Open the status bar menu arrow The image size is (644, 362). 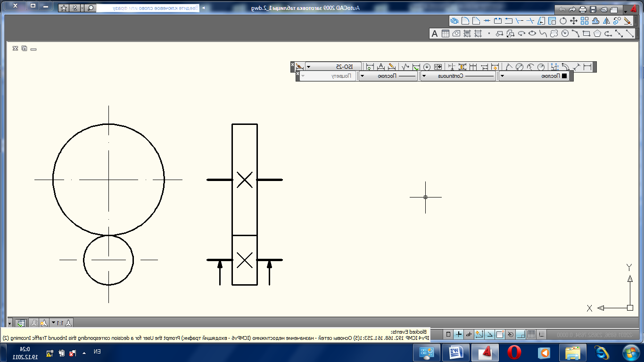coord(10,323)
